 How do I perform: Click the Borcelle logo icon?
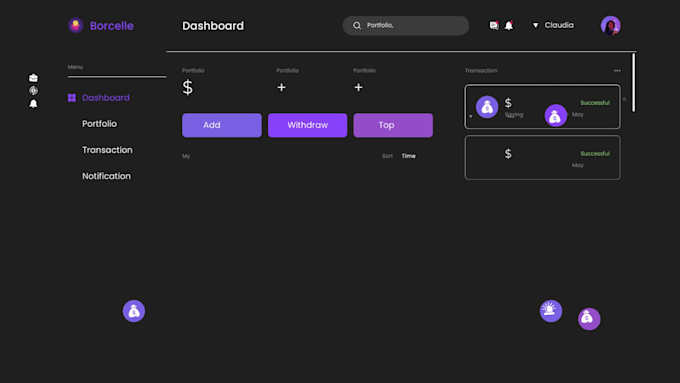tap(75, 26)
